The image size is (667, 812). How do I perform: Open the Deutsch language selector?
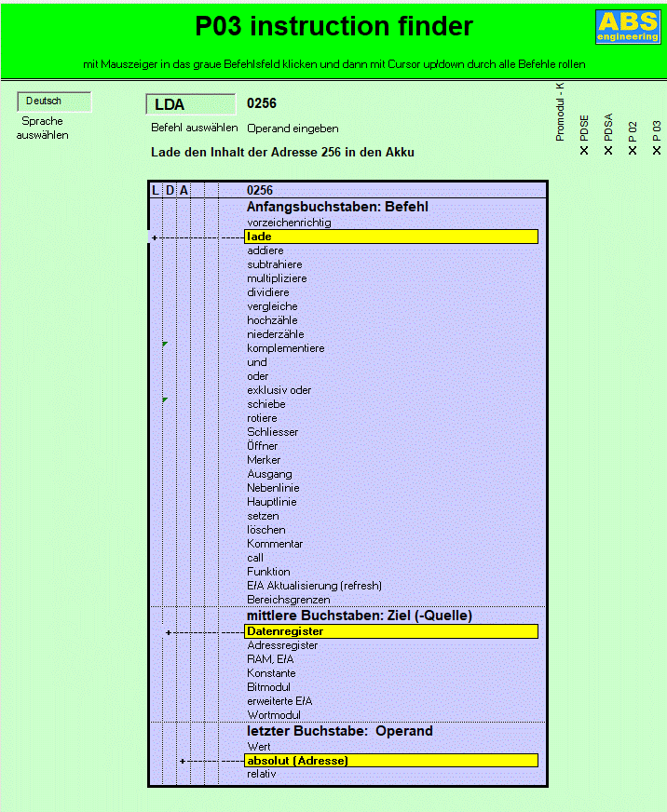point(54,101)
